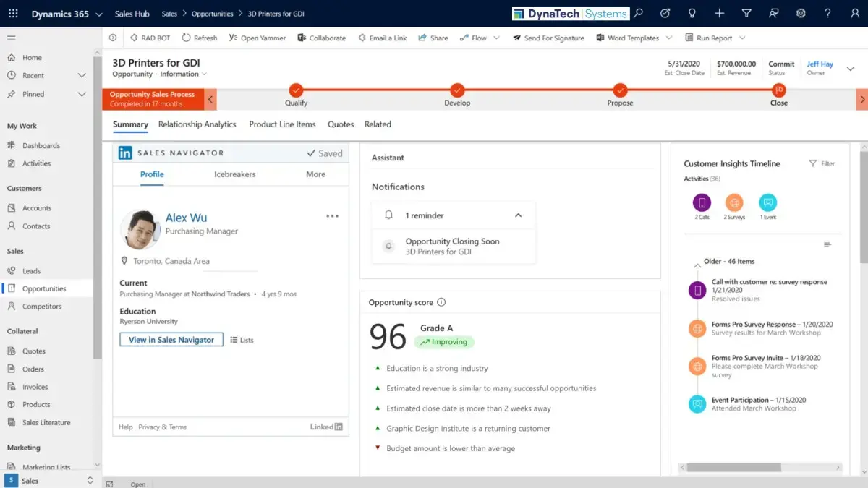
Task: Click View in Sales Navigator button
Action: click(x=171, y=340)
